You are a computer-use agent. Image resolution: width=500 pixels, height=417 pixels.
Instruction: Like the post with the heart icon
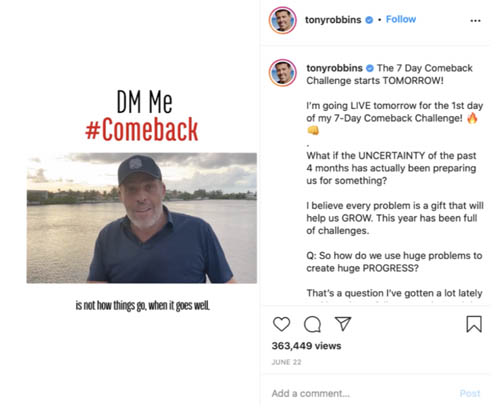(281, 324)
